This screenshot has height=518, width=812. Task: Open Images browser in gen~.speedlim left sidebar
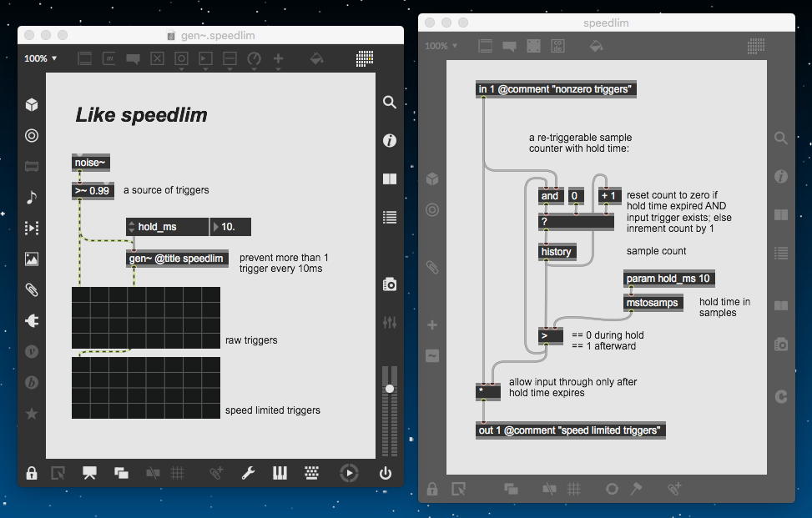tap(32, 259)
